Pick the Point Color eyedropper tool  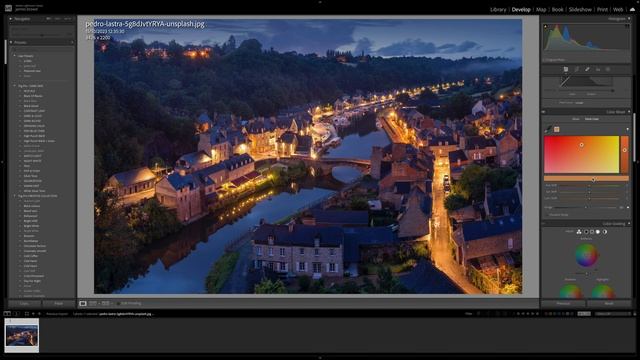548,129
